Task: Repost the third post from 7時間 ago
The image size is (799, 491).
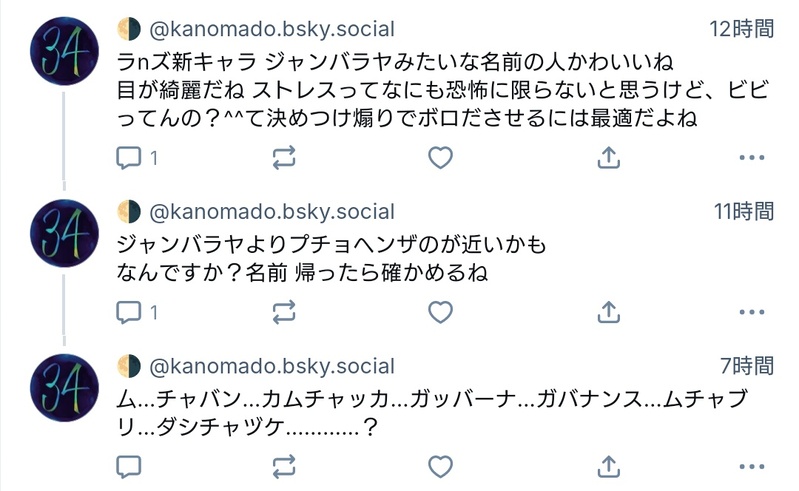Action: (x=284, y=465)
